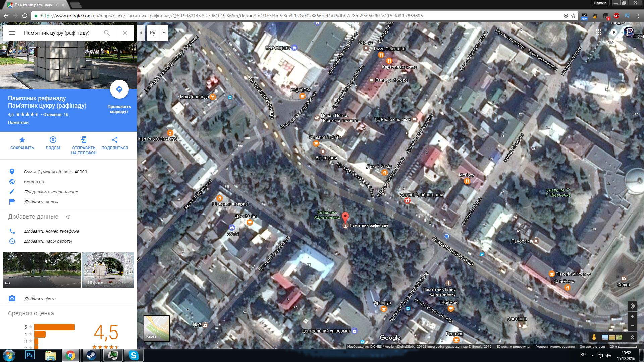Click the Садко camera marker
Viewport: 644px width, 362px height.
click(x=624, y=279)
